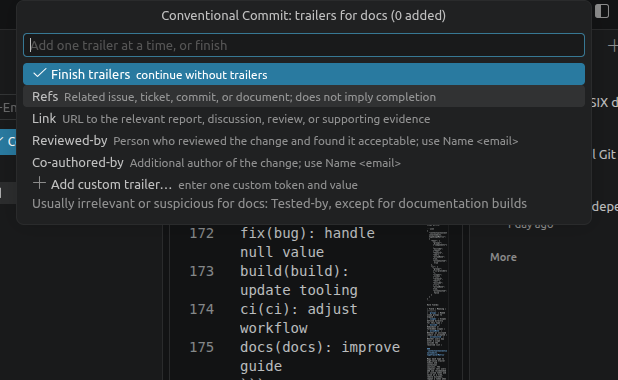Click line 173 build(build) text in editor
Viewport: 618px width, 380px height.
[x=299, y=280]
